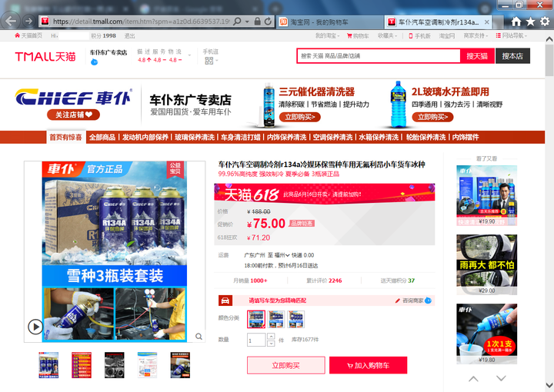This screenshot has height=392, width=554.
Task: Expand the 收藏夹 dropdown
Action: coord(387,35)
